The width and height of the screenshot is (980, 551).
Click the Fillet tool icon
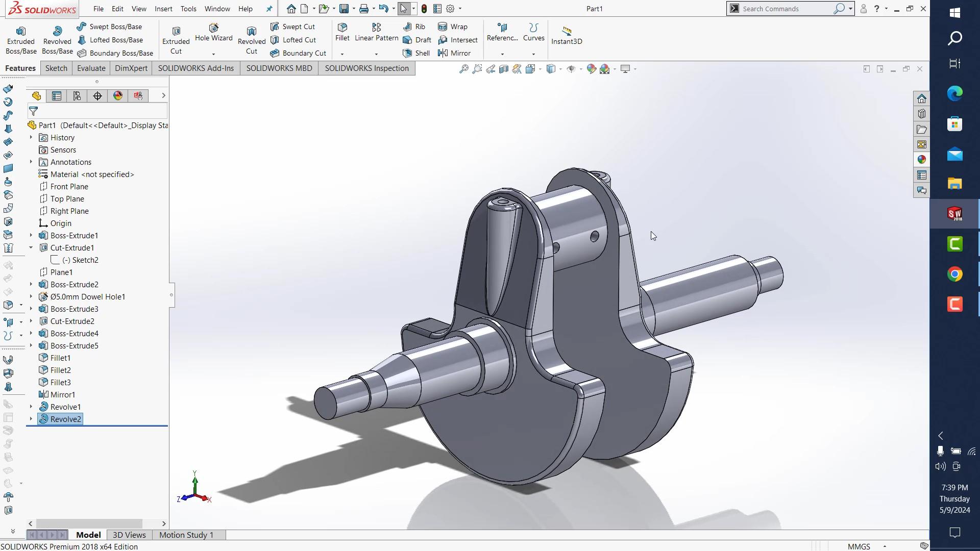pyautogui.click(x=342, y=28)
